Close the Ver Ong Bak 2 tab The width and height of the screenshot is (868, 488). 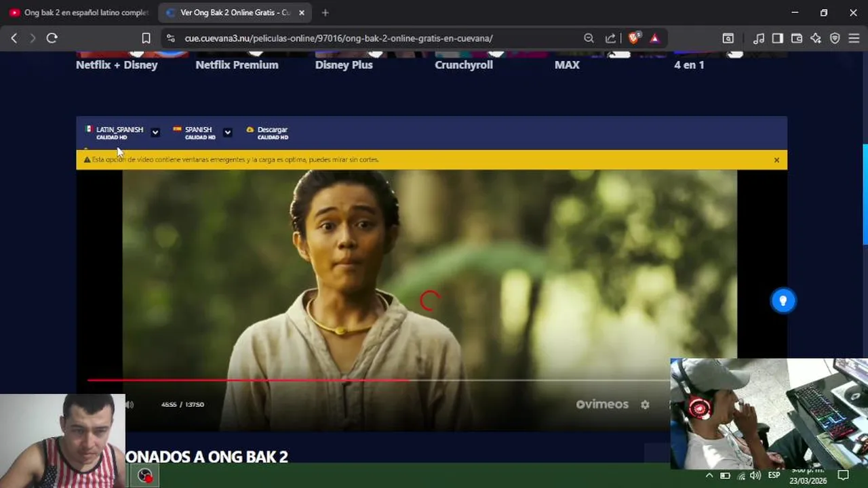pyautogui.click(x=302, y=13)
